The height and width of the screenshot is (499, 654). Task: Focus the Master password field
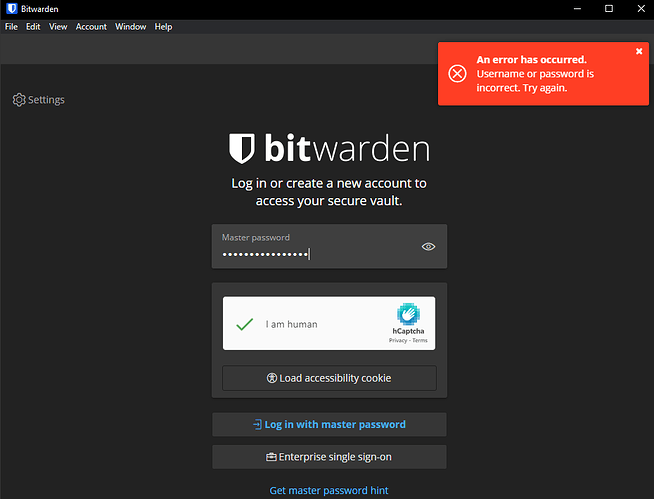[x=329, y=247]
